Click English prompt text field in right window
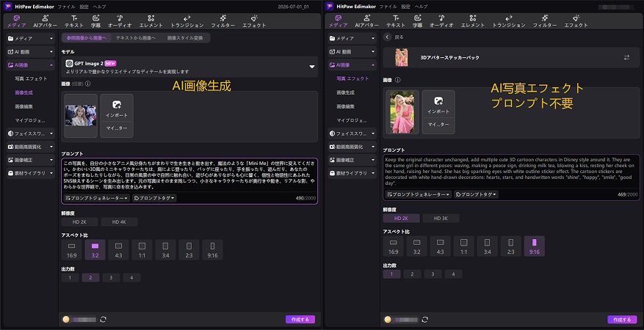This screenshot has height=330, width=644. click(x=511, y=172)
